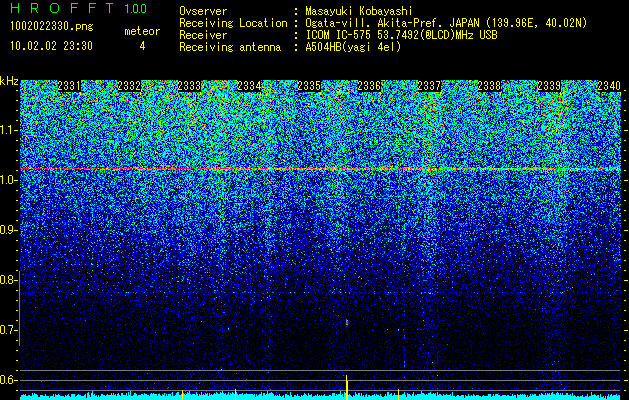Click the pink meteor echo spot near 0.7 kHz

[x=347, y=322]
